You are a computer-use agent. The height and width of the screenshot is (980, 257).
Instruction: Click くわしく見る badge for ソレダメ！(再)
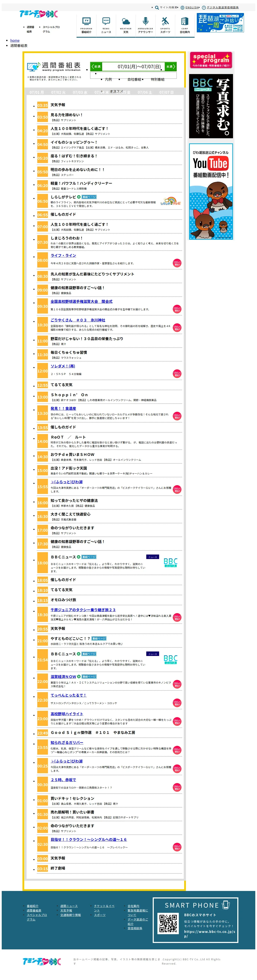(177, 373)
